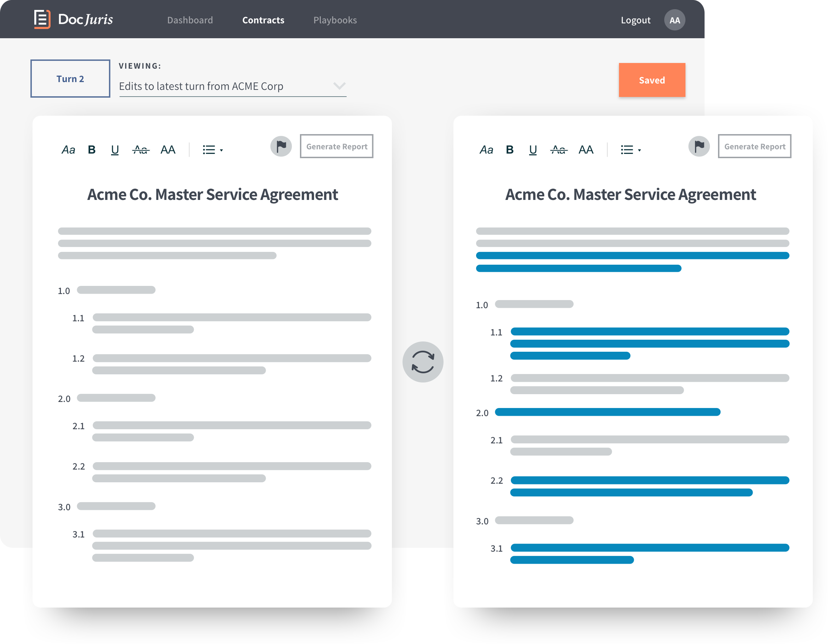
Task: Click the flag icon in left panel
Action: point(281,146)
